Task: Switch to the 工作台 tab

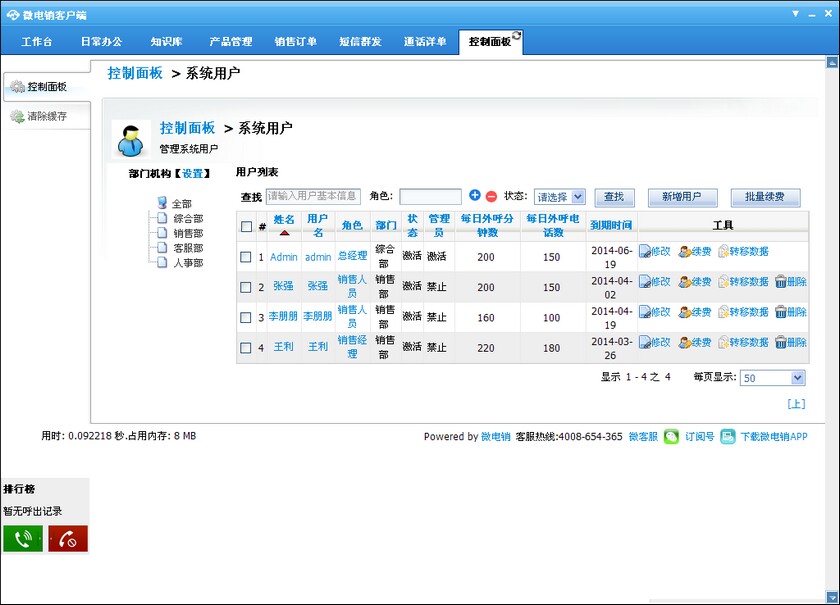Action: [37, 42]
